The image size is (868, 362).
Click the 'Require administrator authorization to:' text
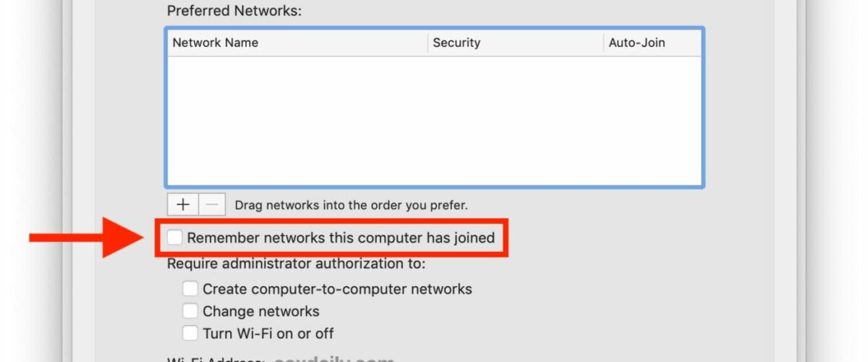pos(297,264)
